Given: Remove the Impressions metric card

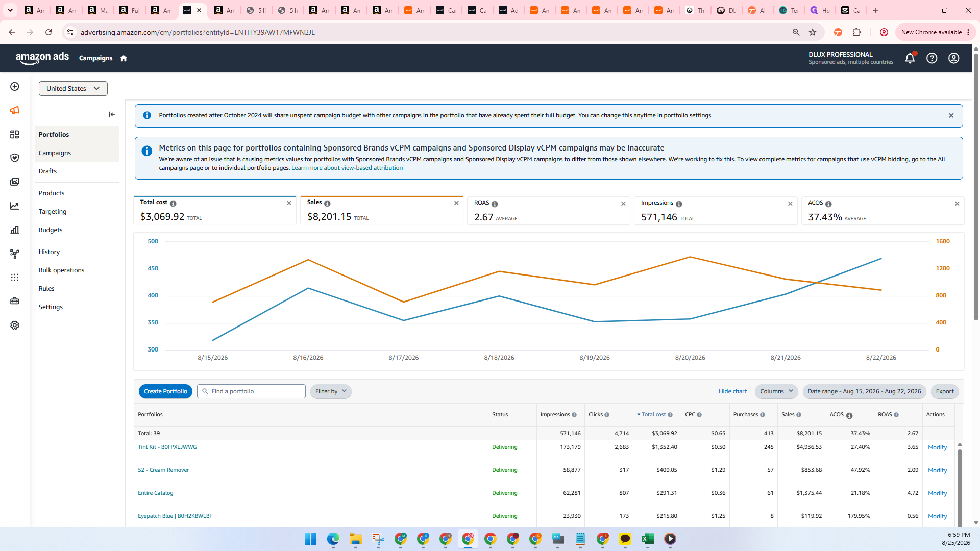Looking at the screenshot, I should 790,204.
